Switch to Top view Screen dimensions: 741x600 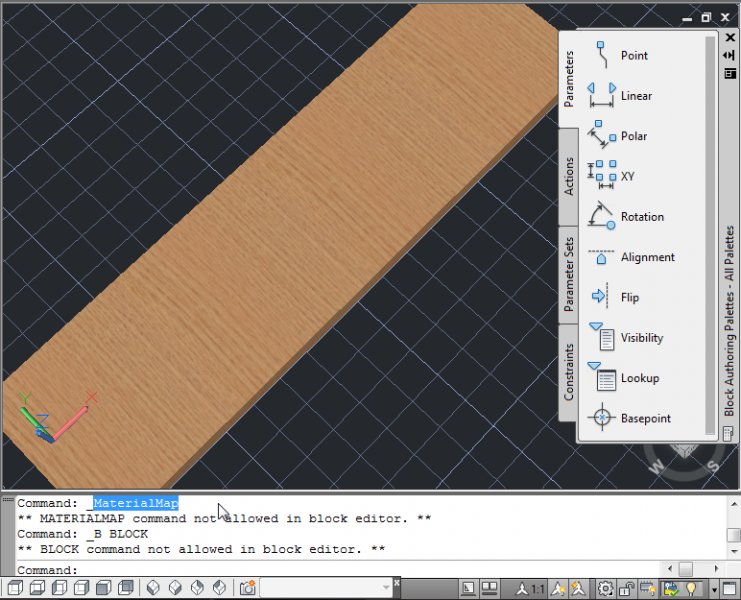(15, 588)
